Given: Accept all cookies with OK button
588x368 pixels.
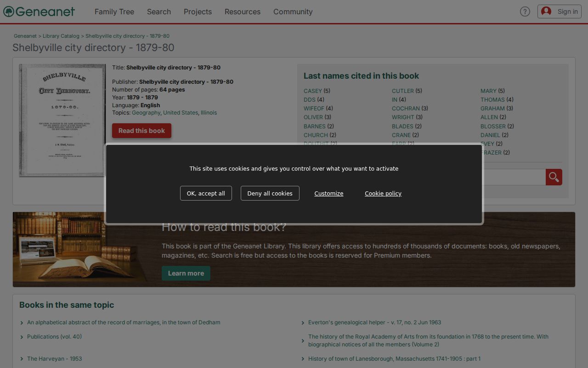Looking at the screenshot, I should point(206,193).
